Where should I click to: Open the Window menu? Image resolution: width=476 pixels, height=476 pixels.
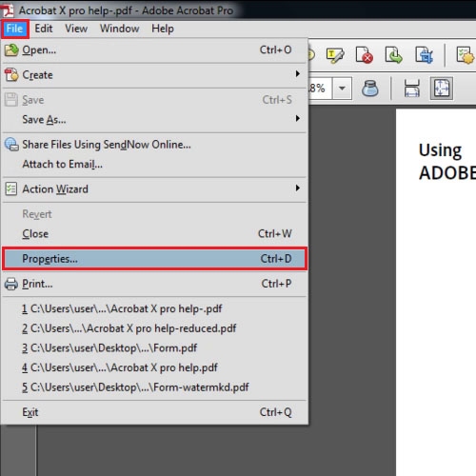click(120, 29)
